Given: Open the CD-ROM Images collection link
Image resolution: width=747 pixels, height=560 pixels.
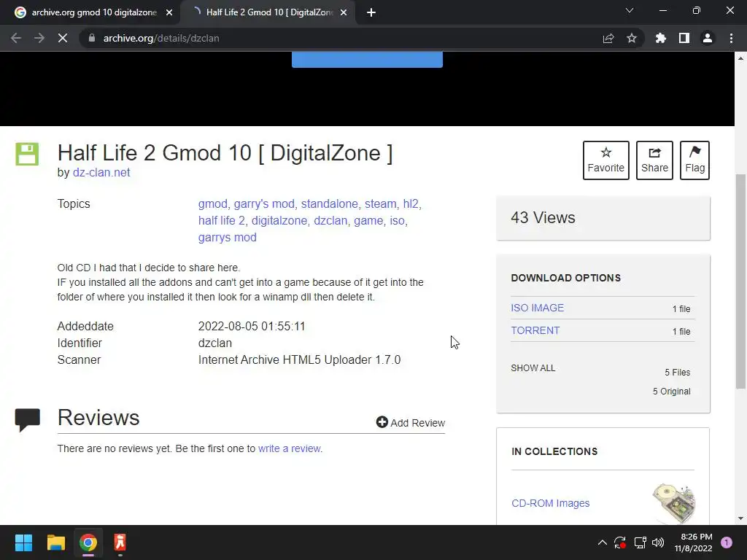Looking at the screenshot, I should coord(550,503).
